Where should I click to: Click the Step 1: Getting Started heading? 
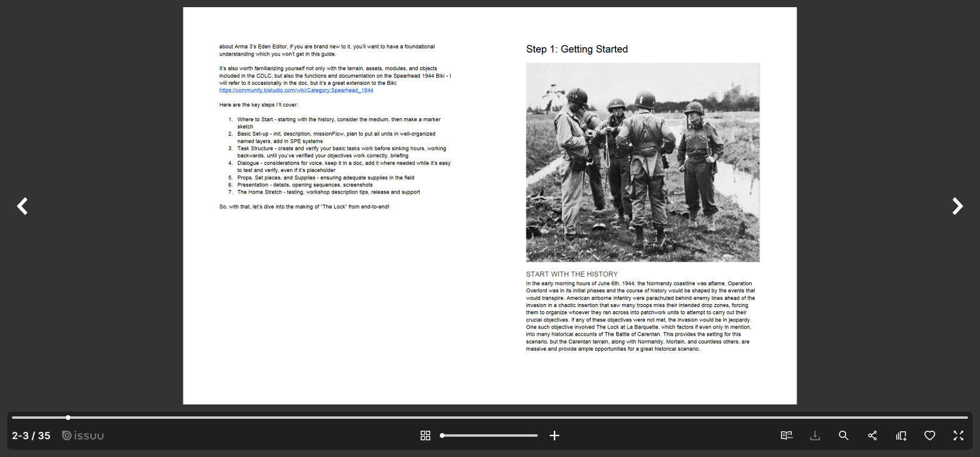(577, 49)
